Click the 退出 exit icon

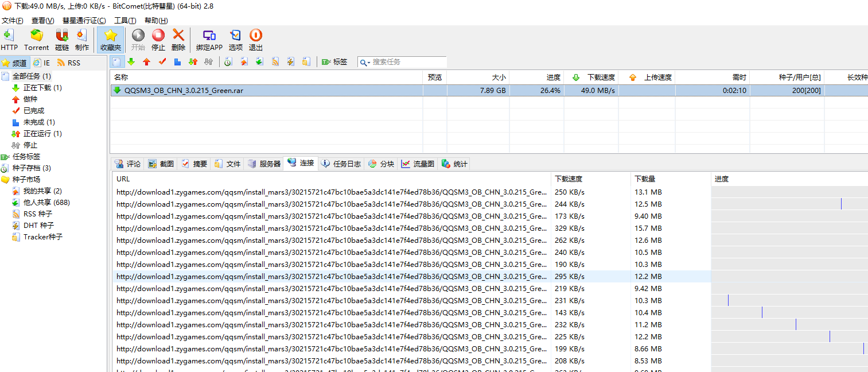click(256, 40)
